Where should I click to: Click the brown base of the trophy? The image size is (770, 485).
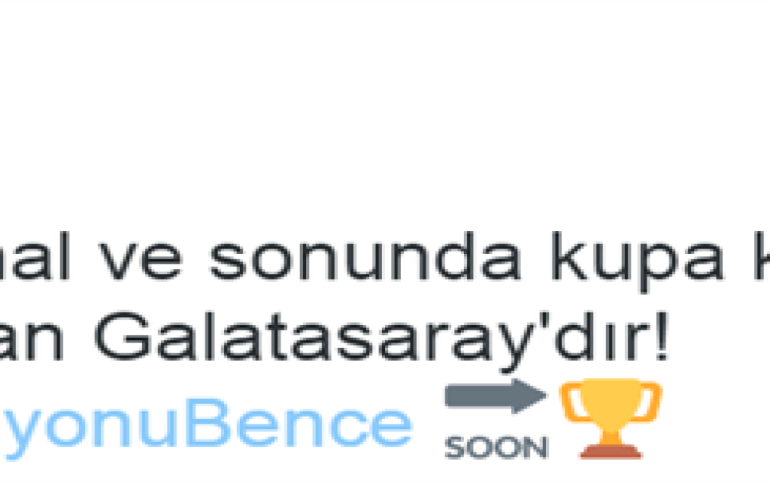(x=611, y=451)
